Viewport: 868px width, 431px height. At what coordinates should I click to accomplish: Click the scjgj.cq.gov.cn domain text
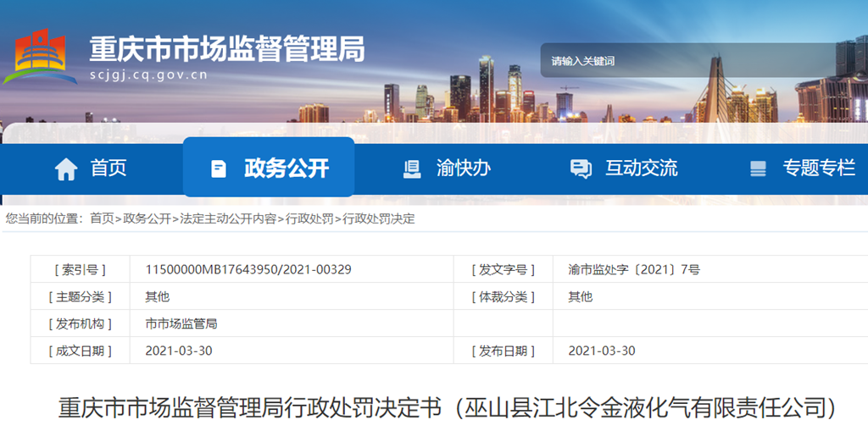click(x=148, y=75)
